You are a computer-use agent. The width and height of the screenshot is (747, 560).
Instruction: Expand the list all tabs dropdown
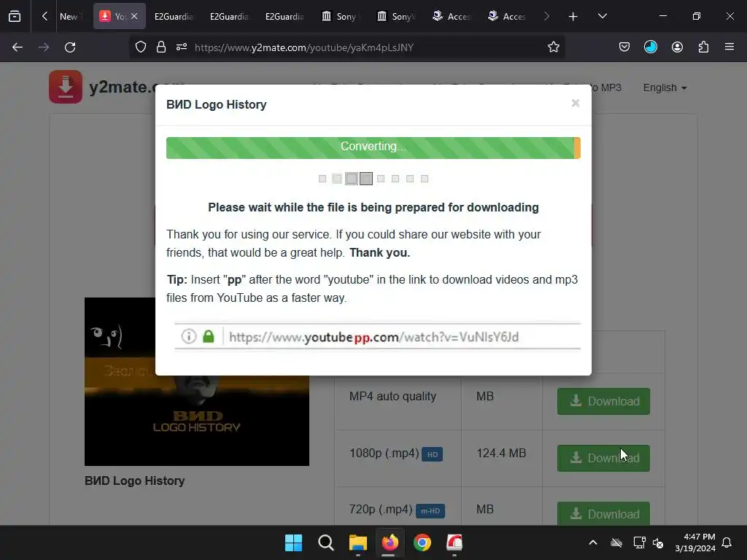pyautogui.click(x=602, y=16)
